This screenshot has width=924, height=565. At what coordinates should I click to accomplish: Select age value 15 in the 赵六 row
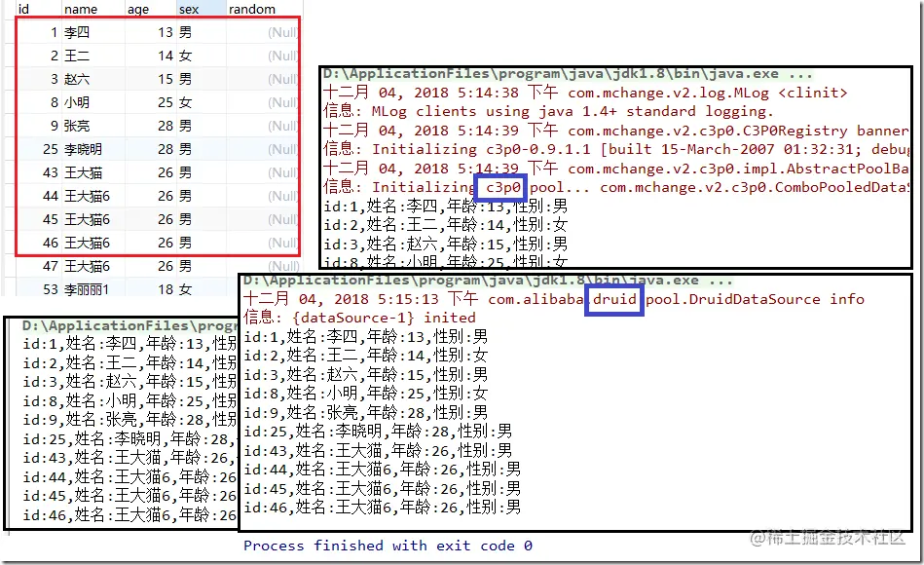165,79
